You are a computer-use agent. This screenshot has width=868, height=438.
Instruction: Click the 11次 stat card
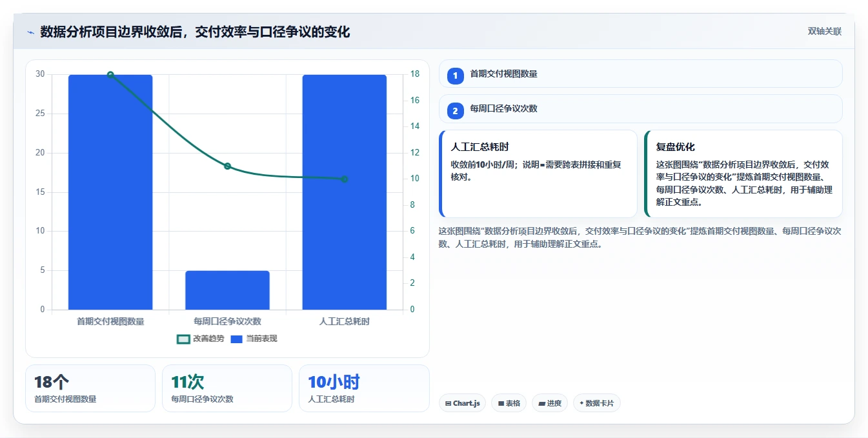(227, 388)
